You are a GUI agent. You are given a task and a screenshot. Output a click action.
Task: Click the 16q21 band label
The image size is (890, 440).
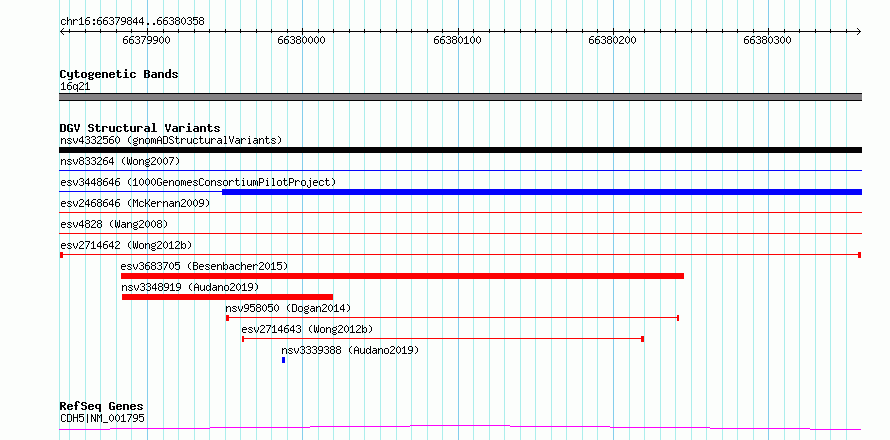[x=75, y=87]
